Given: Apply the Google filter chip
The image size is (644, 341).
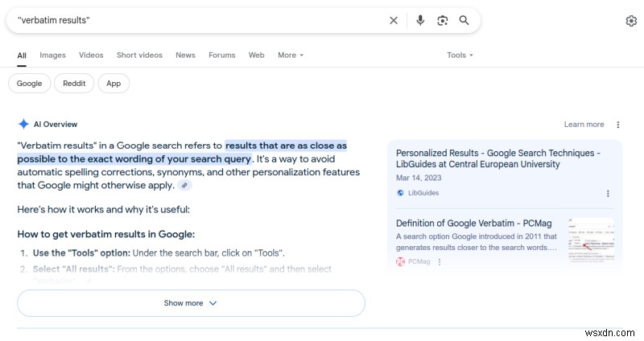Looking at the screenshot, I should [x=30, y=84].
